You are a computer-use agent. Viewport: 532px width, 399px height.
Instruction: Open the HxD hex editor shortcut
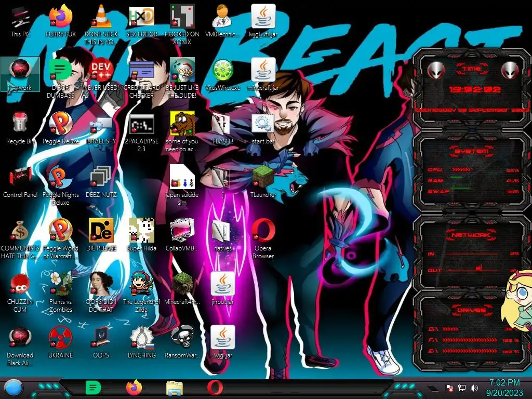coord(141,21)
